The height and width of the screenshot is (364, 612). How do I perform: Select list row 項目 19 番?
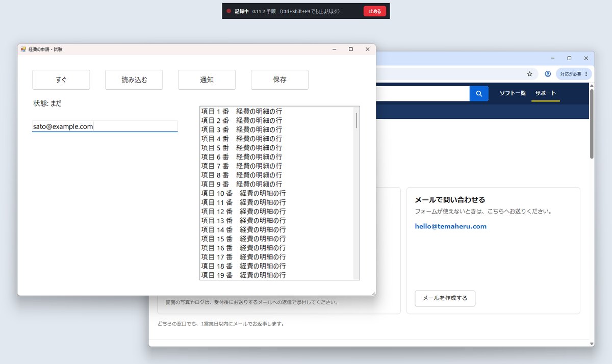(276, 275)
